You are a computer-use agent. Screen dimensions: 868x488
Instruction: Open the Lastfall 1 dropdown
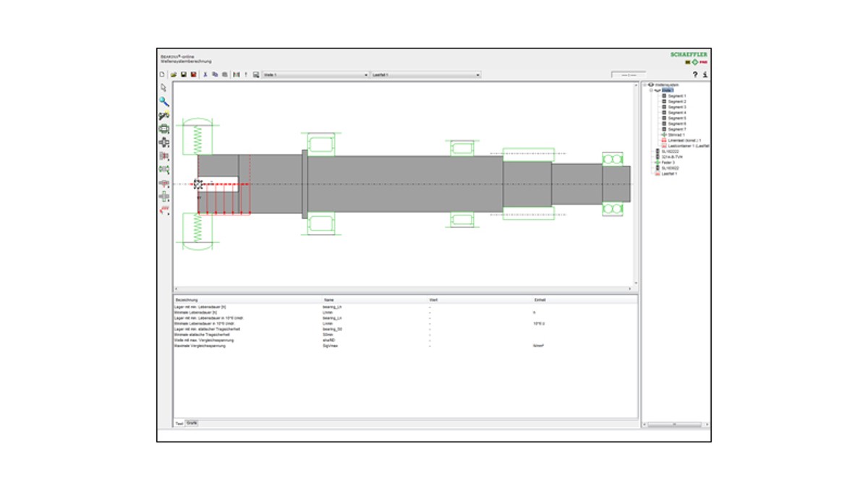point(426,74)
